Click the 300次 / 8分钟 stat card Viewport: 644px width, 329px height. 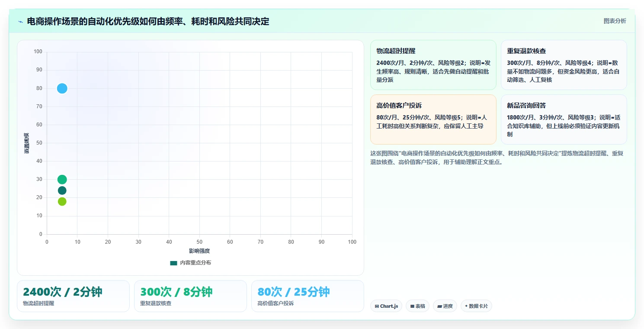point(190,296)
